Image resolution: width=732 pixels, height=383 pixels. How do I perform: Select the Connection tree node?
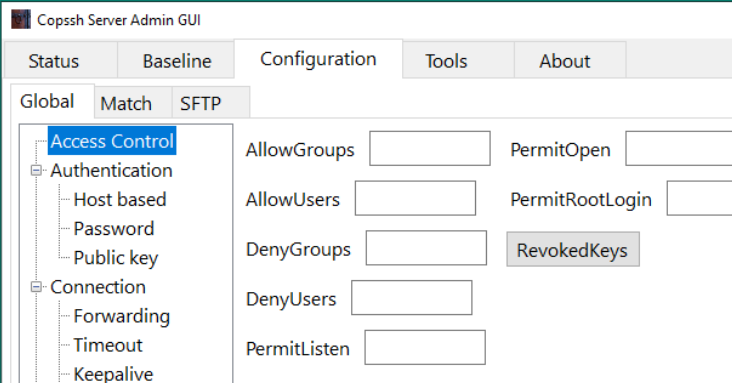coord(98,287)
